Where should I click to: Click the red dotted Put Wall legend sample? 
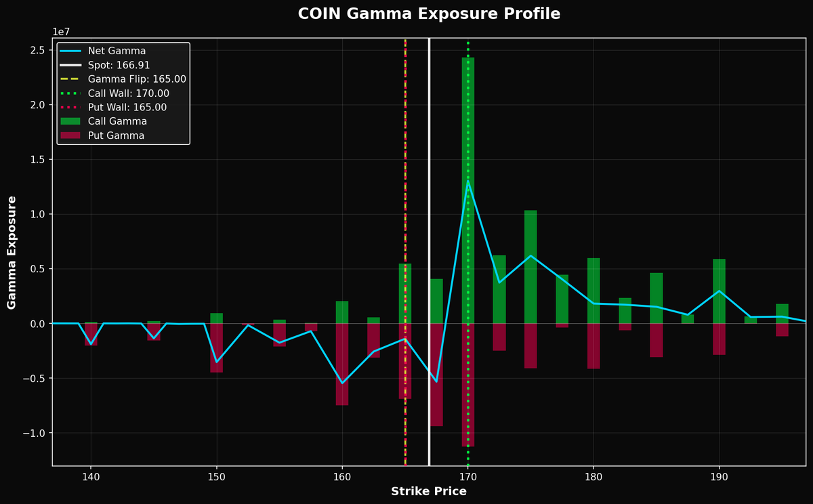(x=70, y=108)
